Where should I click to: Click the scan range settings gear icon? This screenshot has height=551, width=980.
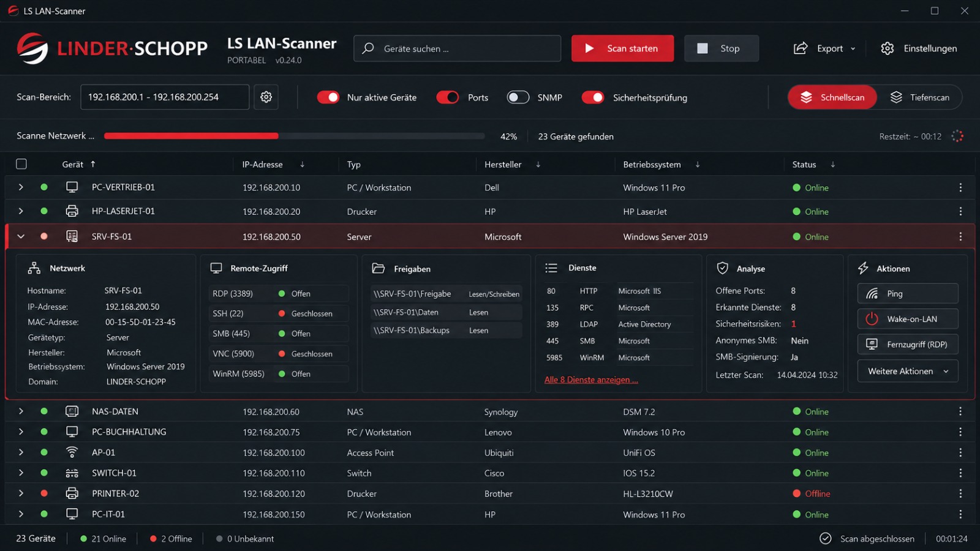(x=266, y=97)
